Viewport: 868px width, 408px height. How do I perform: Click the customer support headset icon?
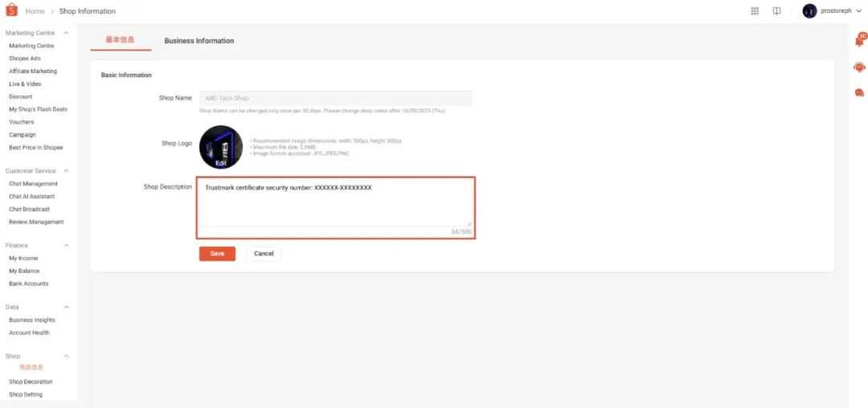click(x=859, y=67)
